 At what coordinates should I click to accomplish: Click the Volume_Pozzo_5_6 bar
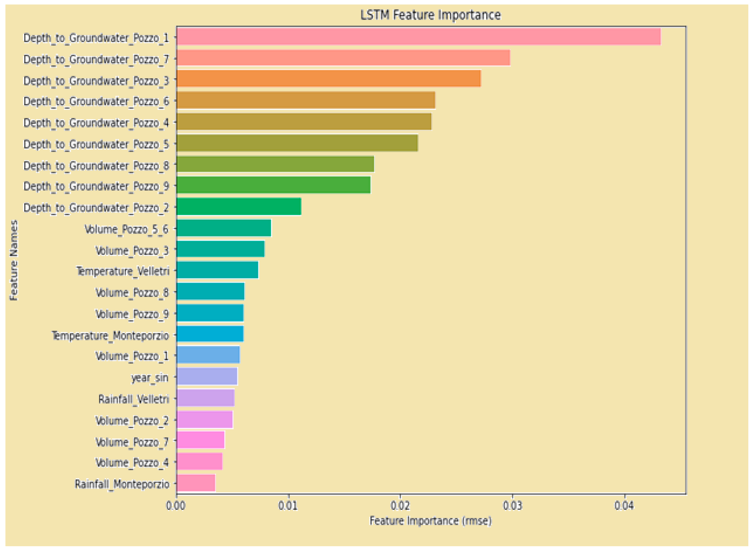pyautogui.click(x=224, y=228)
